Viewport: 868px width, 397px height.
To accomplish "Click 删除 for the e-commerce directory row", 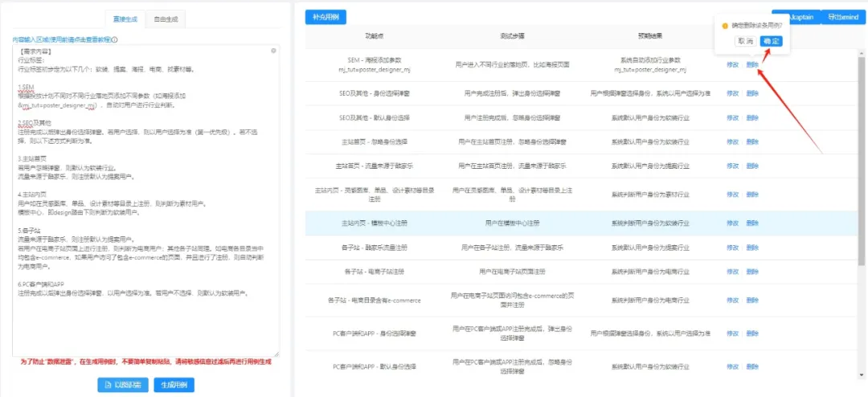I will pos(752,300).
